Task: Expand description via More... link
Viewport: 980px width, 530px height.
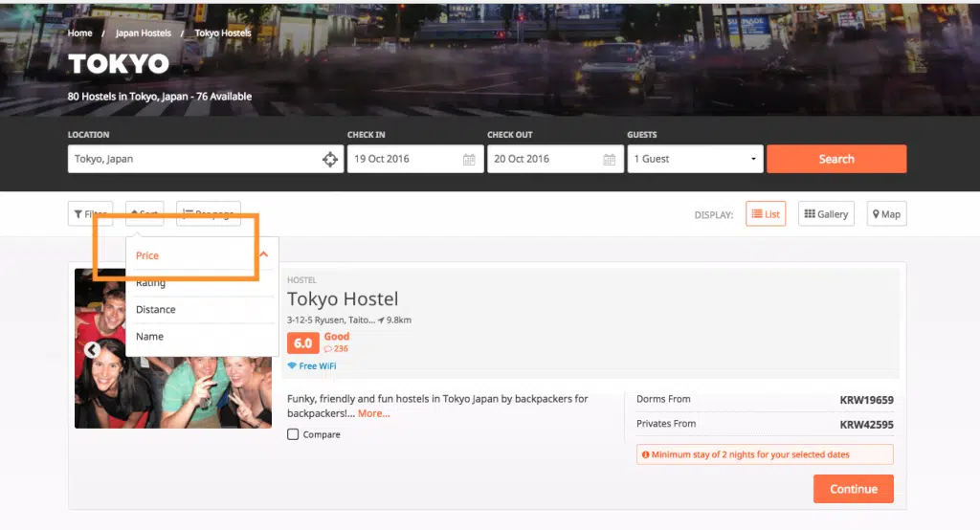Action: coord(373,414)
